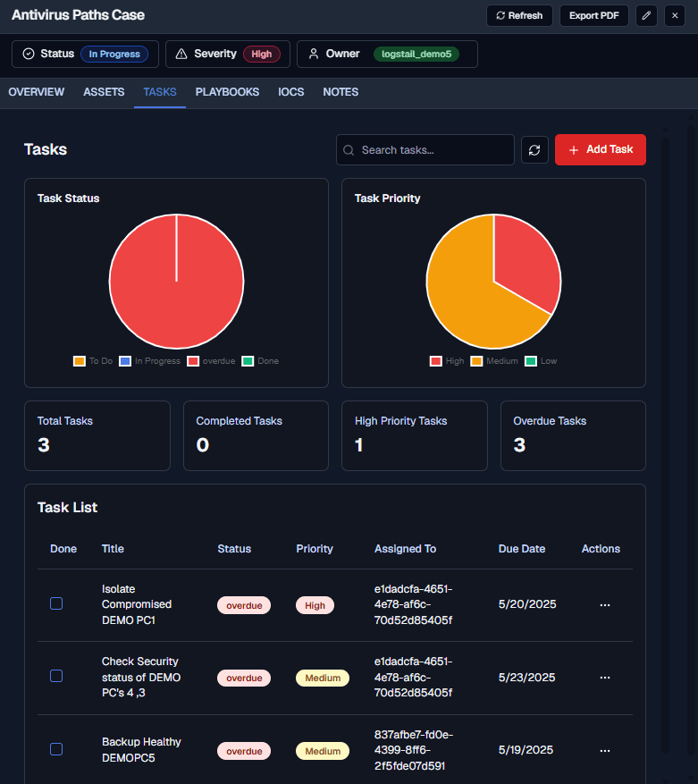Image resolution: width=698 pixels, height=784 pixels.
Task: Close the Antivirus Paths Case panel
Action: coord(675,15)
